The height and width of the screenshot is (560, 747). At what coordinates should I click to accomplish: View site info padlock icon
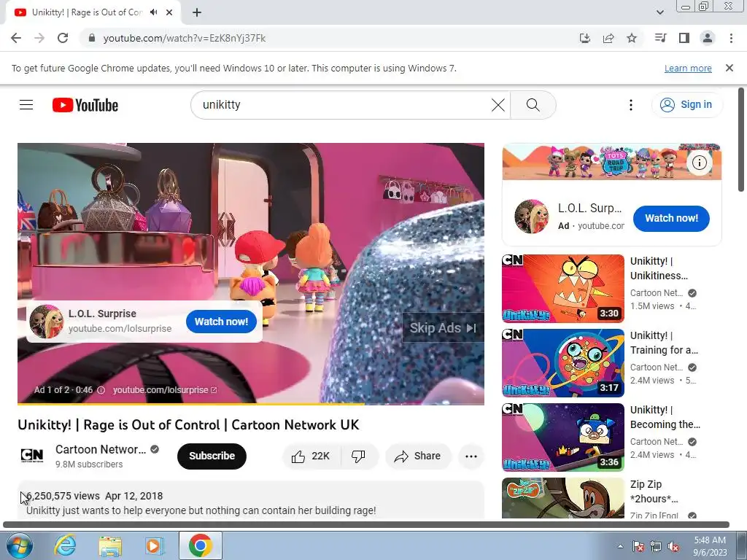(x=92, y=38)
